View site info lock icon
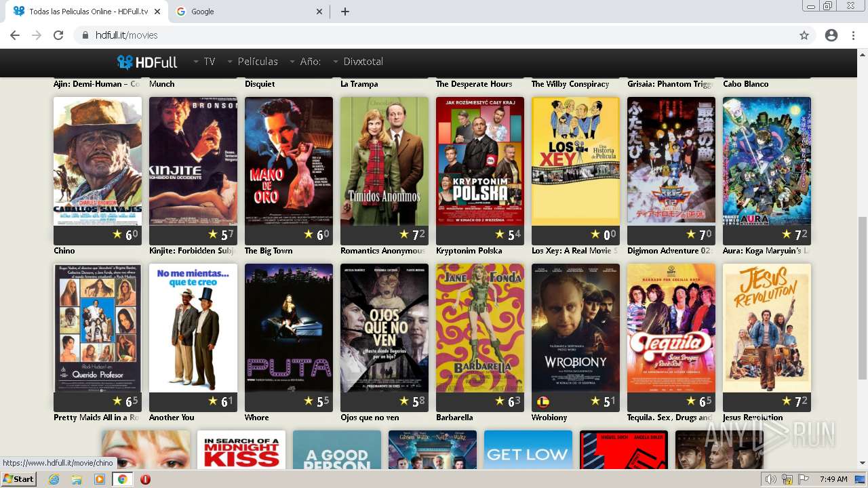Image resolution: width=868 pixels, height=488 pixels. pos(85,35)
